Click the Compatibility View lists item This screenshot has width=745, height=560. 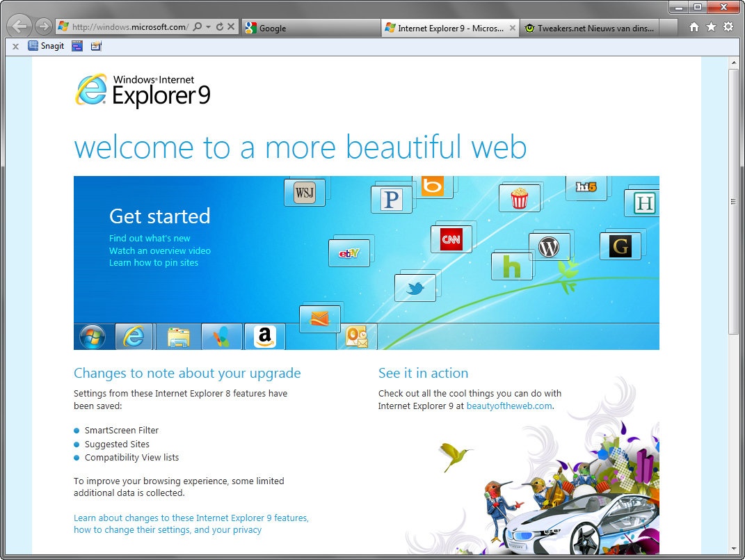point(131,458)
